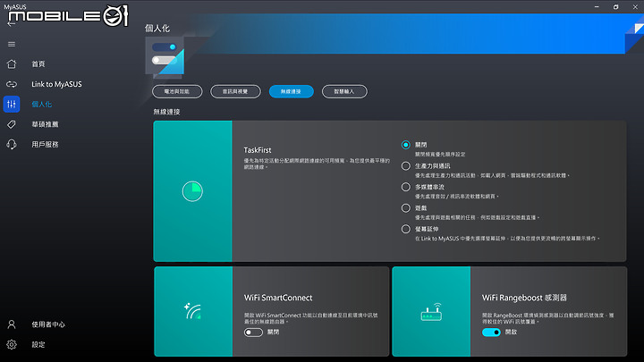Open settings via the gear icon
The width and height of the screenshot is (644, 362).
click(x=12, y=344)
